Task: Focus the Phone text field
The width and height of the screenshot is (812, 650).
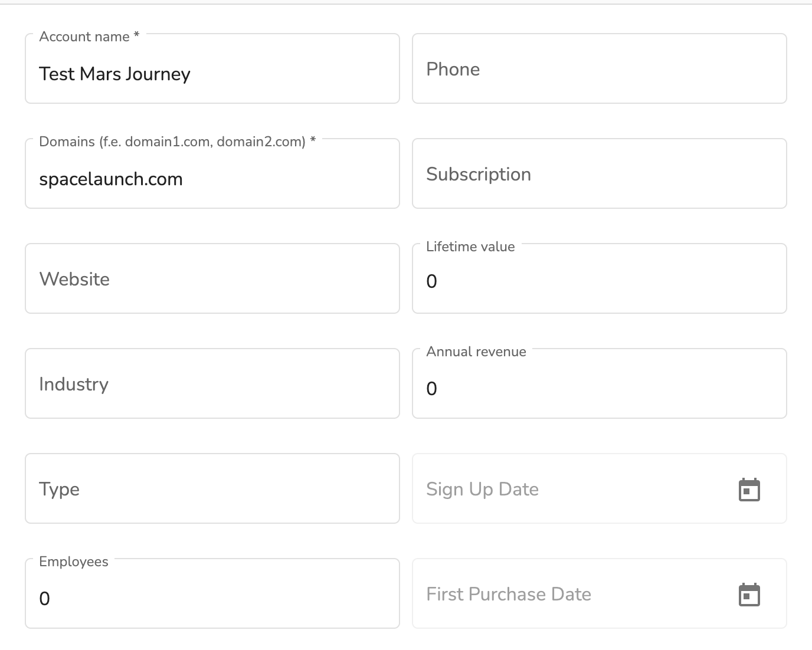Action: pyautogui.click(x=599, y=69)
